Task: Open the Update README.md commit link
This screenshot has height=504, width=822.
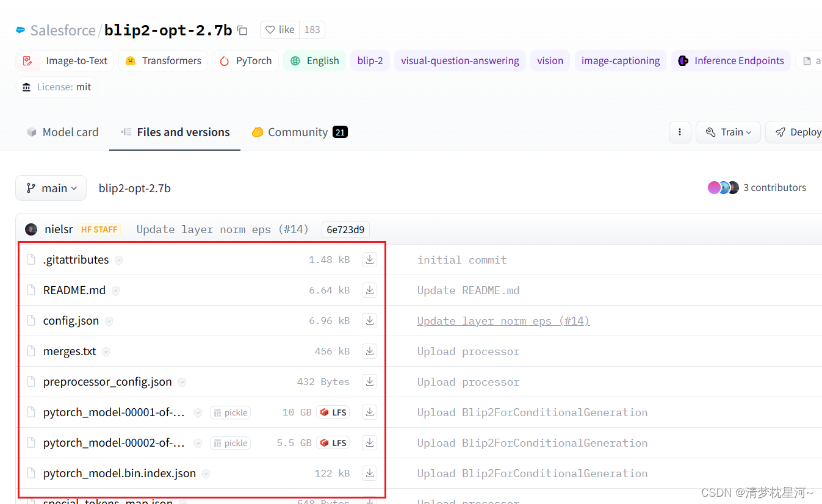Action: point(468,290)
